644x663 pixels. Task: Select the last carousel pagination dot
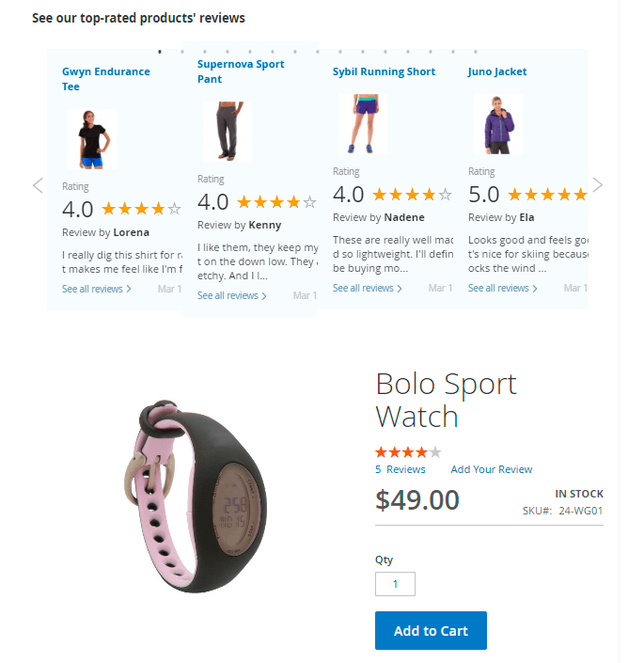point(476,52)
